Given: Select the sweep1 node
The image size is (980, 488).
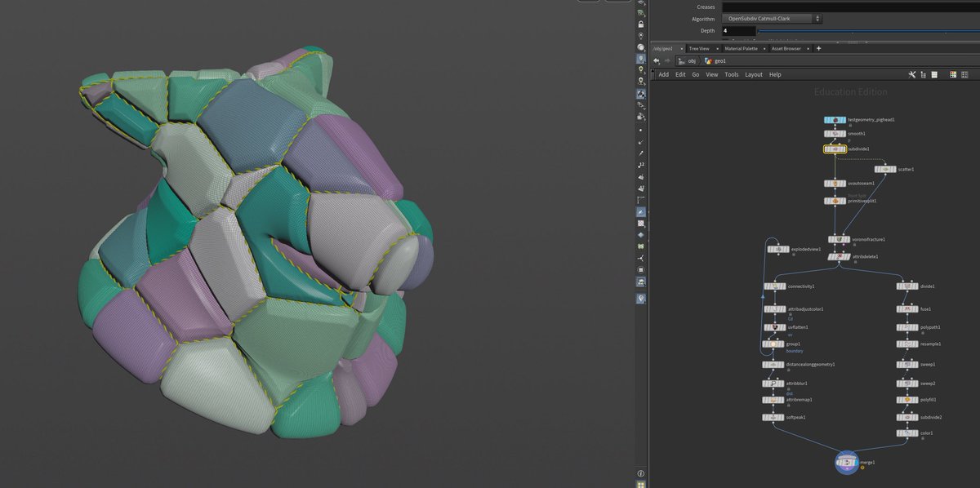Looking at the screenshot, I should [907, 364].
